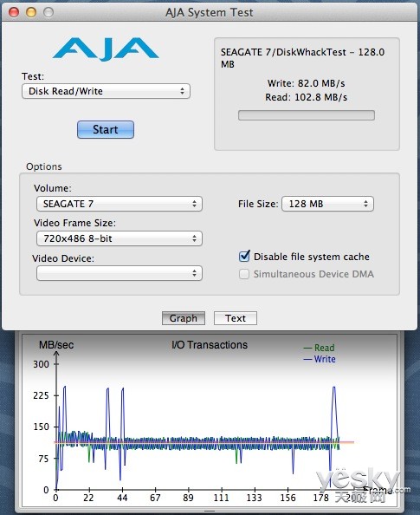This screenshot has width=420, height=515.
Task: Click the test progress bar
Action: (x=307, y=115)
